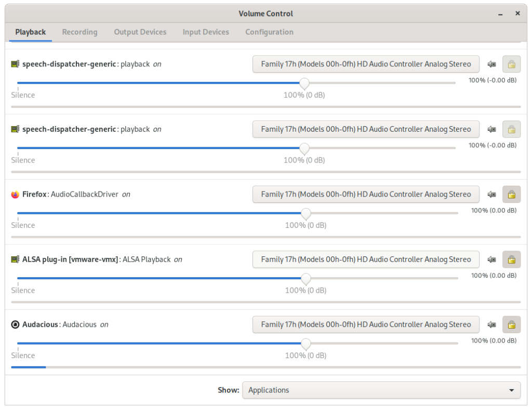Screen dimensions: 532x410
Task: Switch to the Recording tab
Action: pos(79,32)
